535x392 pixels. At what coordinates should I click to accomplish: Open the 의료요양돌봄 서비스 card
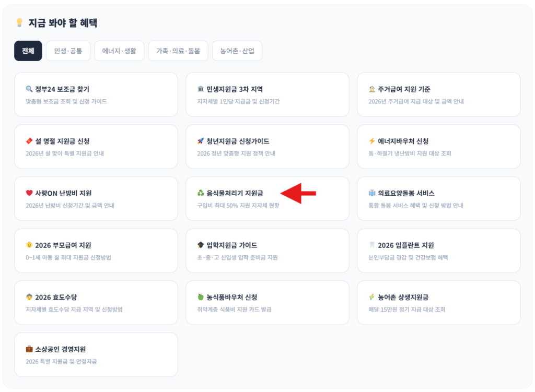[x=439, y=198]
